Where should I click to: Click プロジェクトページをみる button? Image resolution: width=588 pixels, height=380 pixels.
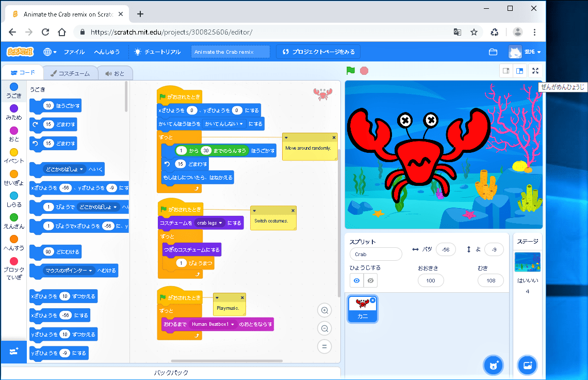318,52
